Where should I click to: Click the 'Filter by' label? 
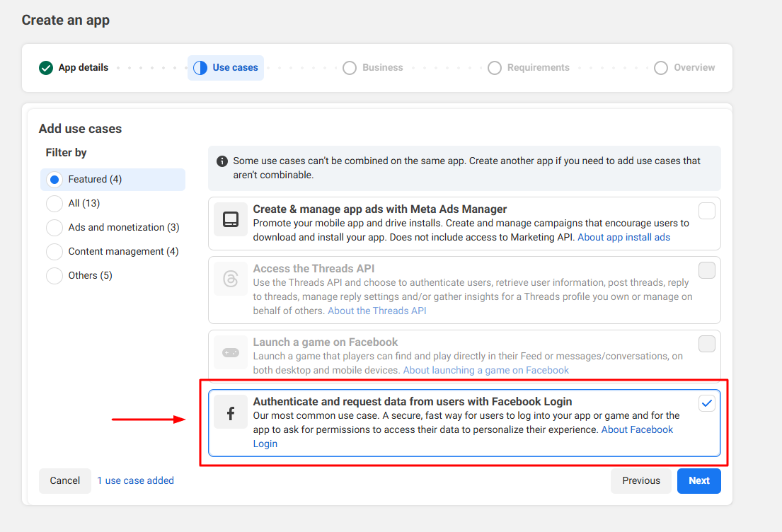click(67, 153)
